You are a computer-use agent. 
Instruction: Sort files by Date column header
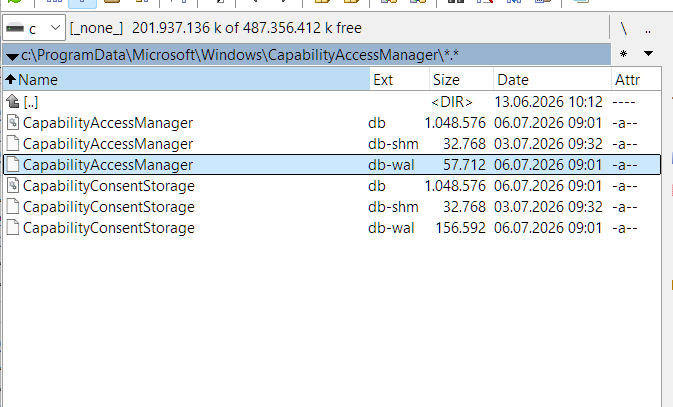[x=552, y=80]
